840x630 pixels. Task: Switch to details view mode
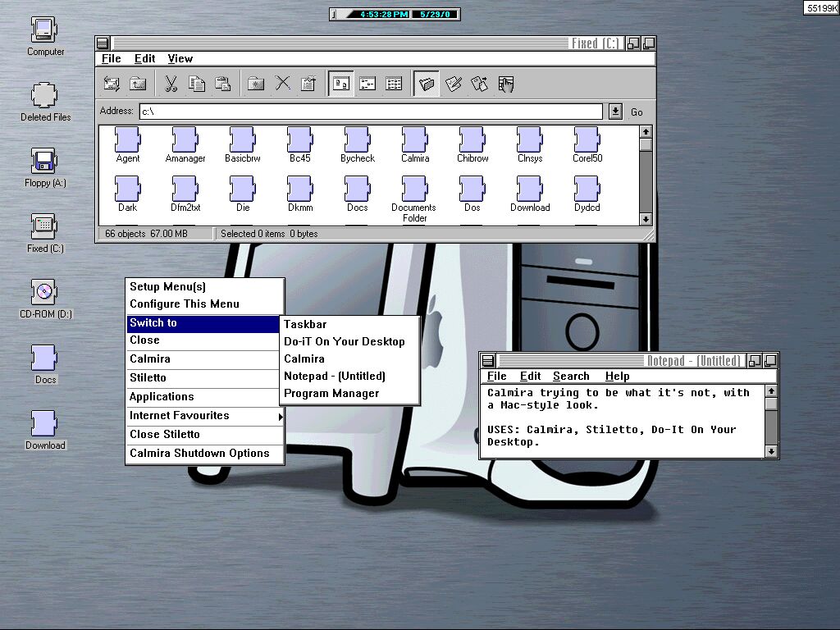394,84
